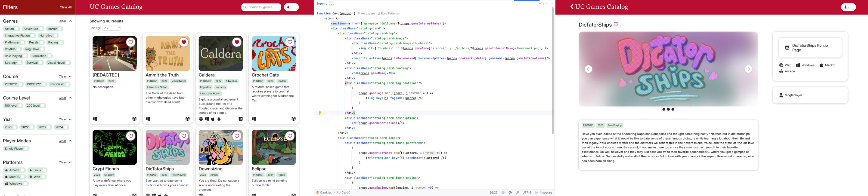Click Clear All filters link
868x196 pixels.
point(66,7)
